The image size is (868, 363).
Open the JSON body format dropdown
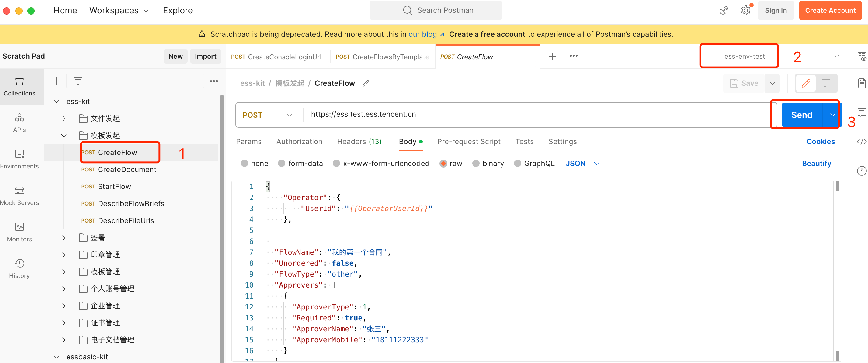pyautogui.click(x=582, y=163)
